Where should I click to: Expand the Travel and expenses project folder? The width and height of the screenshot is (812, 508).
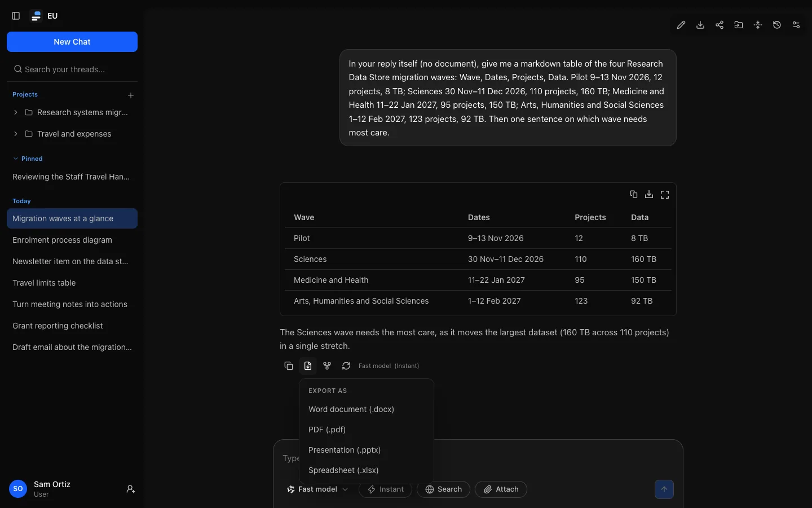pyautogui.click(x=16, y=134)
